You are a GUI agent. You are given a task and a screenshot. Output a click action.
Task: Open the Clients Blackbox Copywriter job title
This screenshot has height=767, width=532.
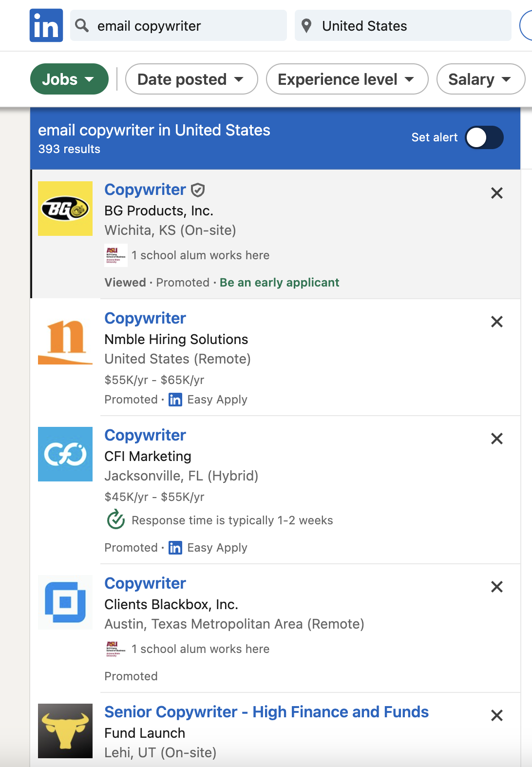(x=145, y=583)
